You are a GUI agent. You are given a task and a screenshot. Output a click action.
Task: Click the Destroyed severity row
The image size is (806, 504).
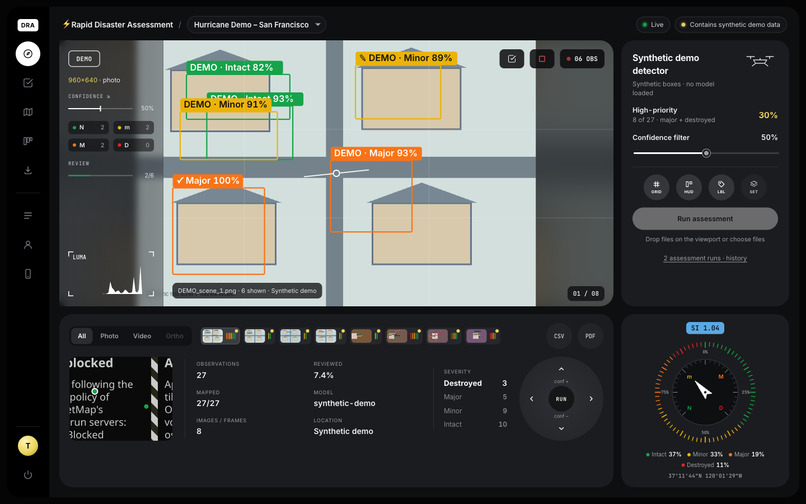475,383
